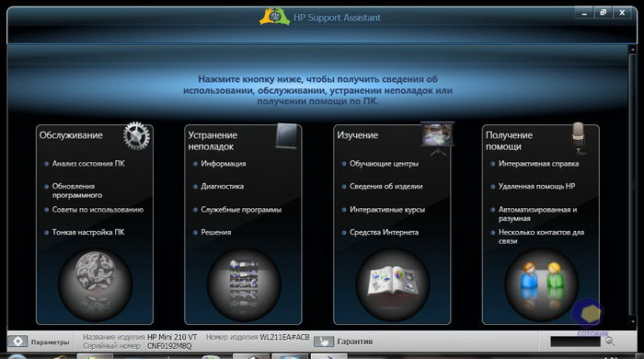Open Обучающие центры
The width and height of the screenshot is (644, 359).
pos(384,164)
